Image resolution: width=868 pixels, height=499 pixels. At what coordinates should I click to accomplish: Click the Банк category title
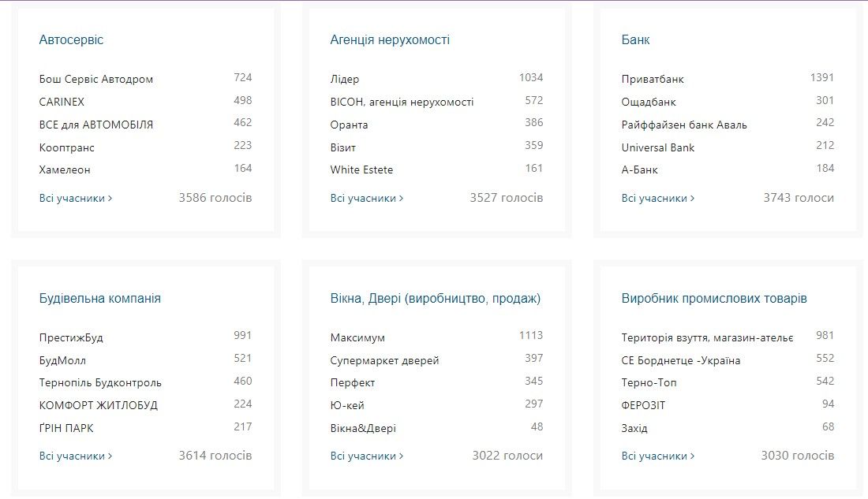(635, 40)
